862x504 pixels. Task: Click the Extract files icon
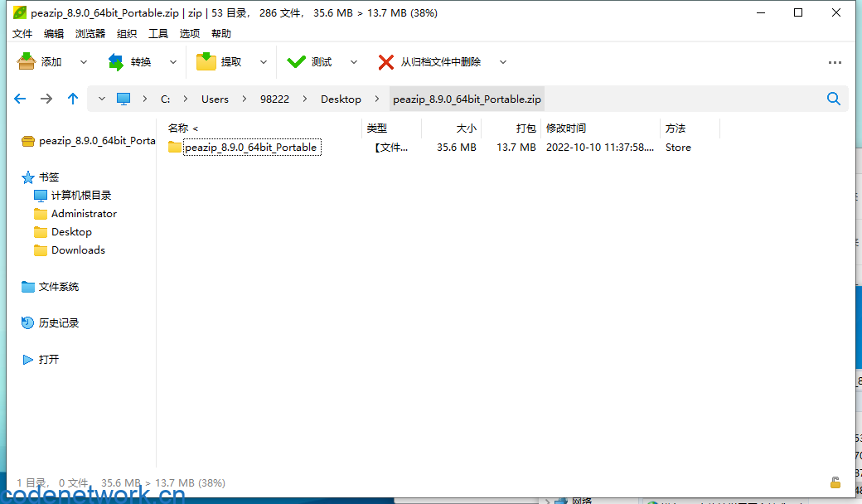coord(206,61)
